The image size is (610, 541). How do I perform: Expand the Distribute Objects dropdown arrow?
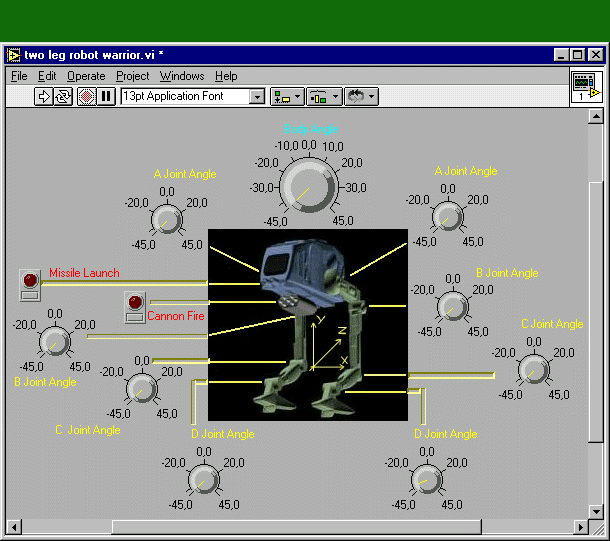(335, 96)
